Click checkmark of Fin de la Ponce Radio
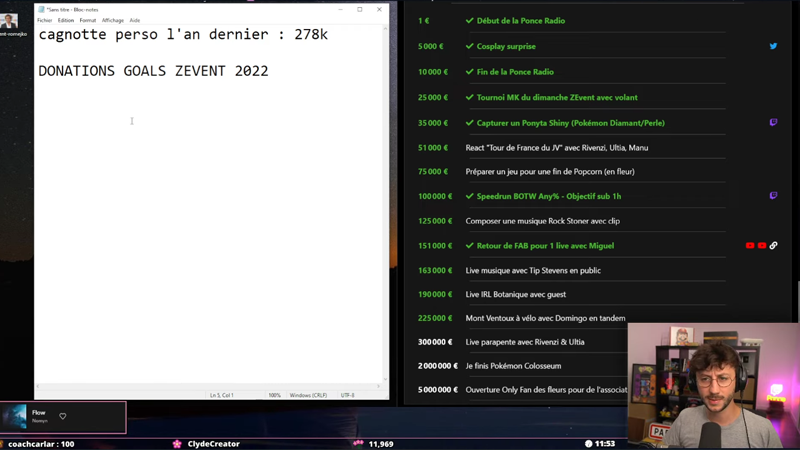Image resolution: width=800 pixels, height=450 pixels. click(469, 72)
